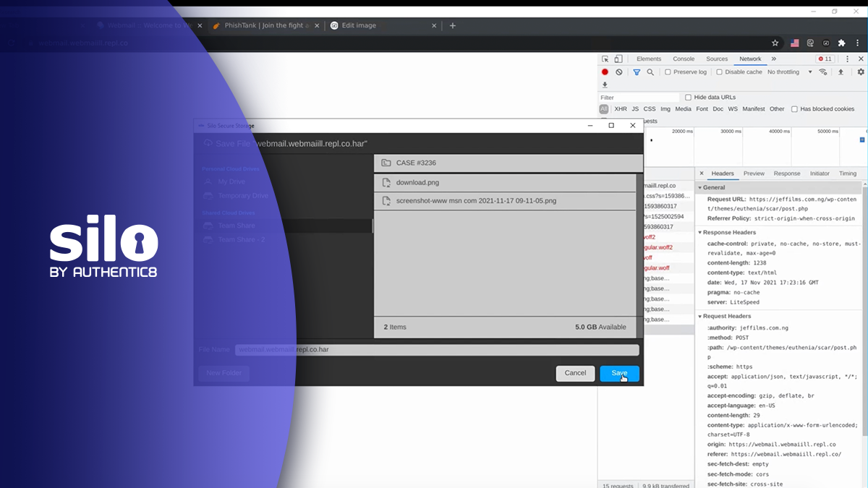Filter requests by Font type

pos(702,109)
